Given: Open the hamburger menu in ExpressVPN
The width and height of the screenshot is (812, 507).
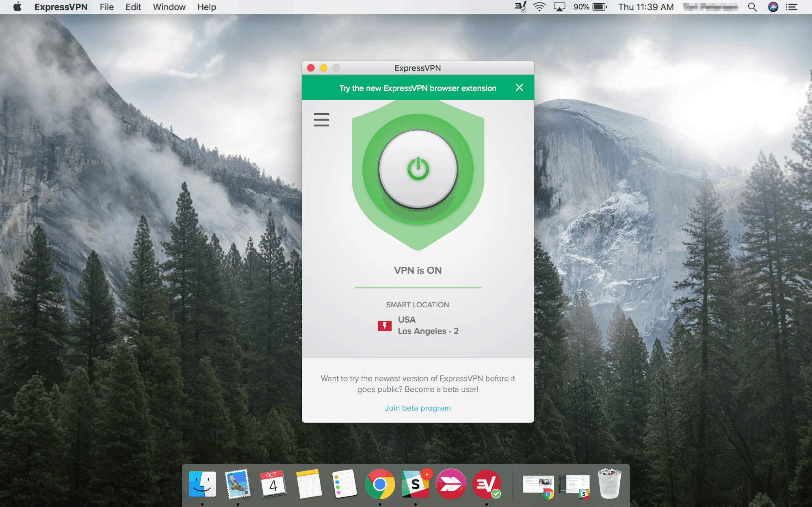Looking at the screenshot, I should (321, 120).
